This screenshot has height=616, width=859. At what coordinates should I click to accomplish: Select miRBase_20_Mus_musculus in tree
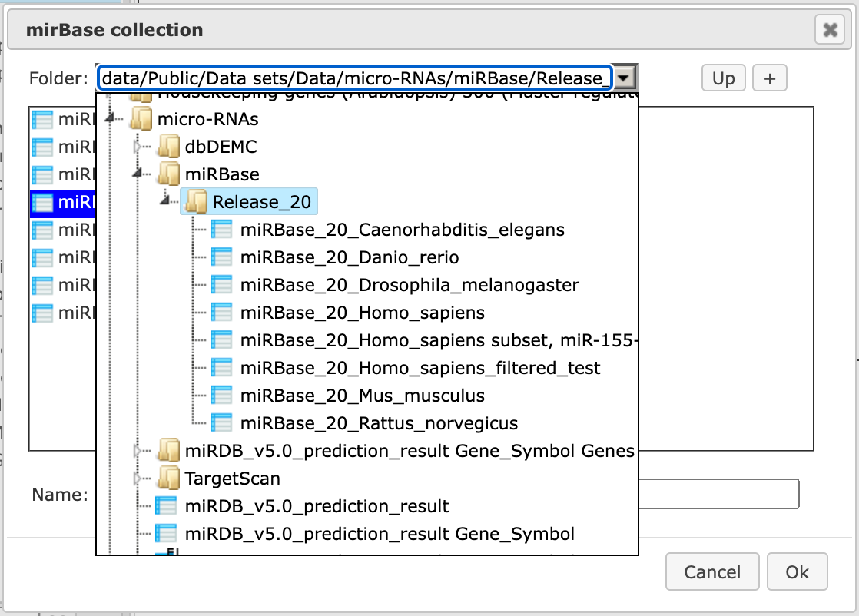click(x=362, y=396)
